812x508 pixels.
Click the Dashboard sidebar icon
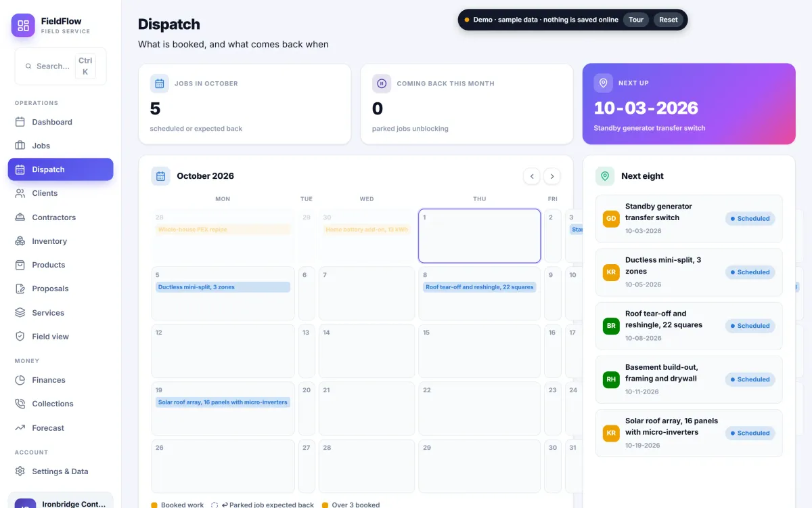[20, 122]
